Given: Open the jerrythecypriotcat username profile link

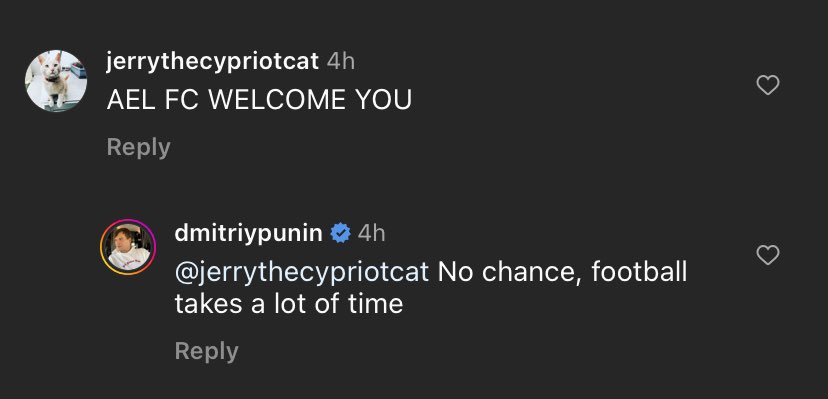Looking at the screenshot, I should pyautogui.click(x=212, y=62).
